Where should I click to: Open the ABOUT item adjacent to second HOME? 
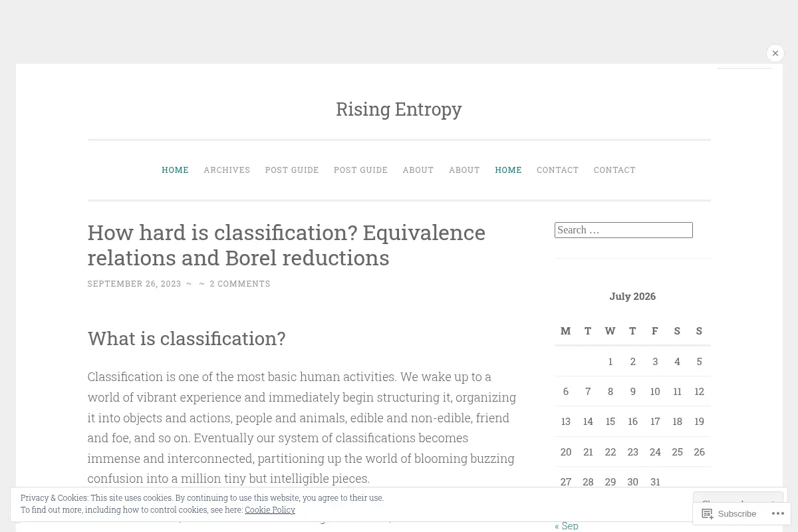pos(464,170)
